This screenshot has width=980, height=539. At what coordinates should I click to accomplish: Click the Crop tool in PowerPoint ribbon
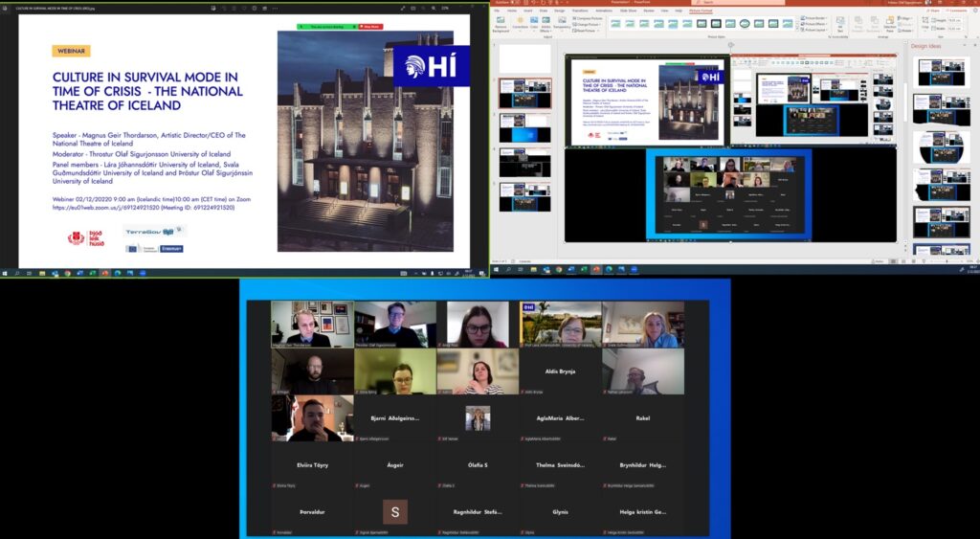[925, 24]
